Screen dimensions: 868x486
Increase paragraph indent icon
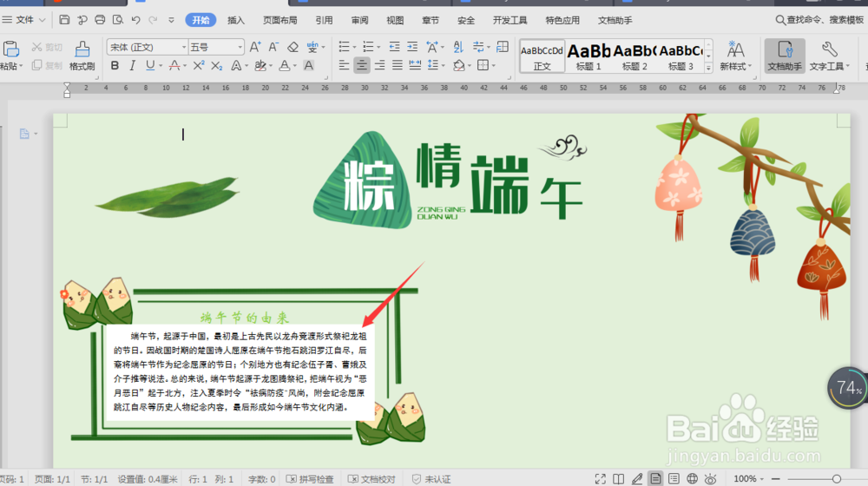point(412,47)
